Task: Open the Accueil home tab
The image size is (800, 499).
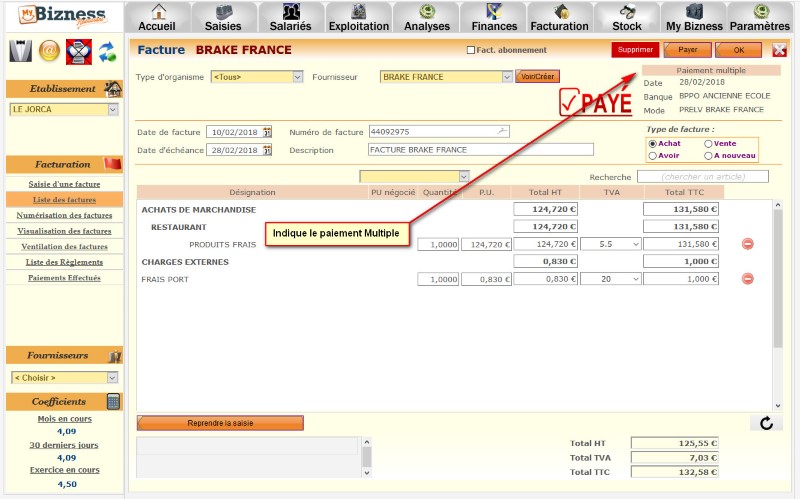Action: [157, 17]
